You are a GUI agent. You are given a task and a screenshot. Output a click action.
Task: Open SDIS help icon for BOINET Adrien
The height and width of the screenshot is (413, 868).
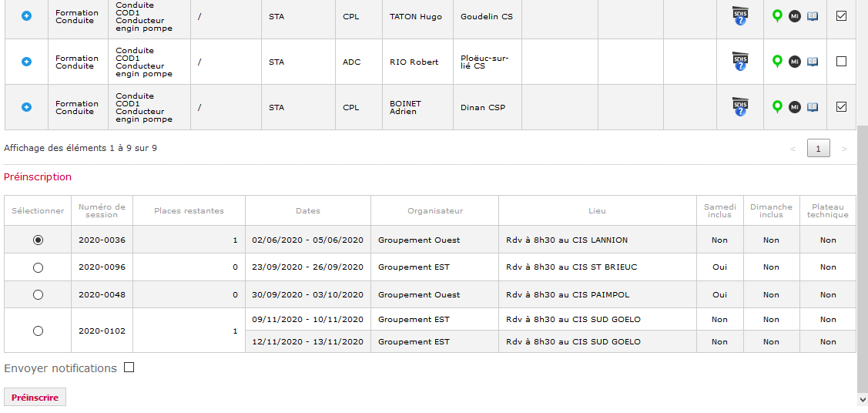[740, 107]
